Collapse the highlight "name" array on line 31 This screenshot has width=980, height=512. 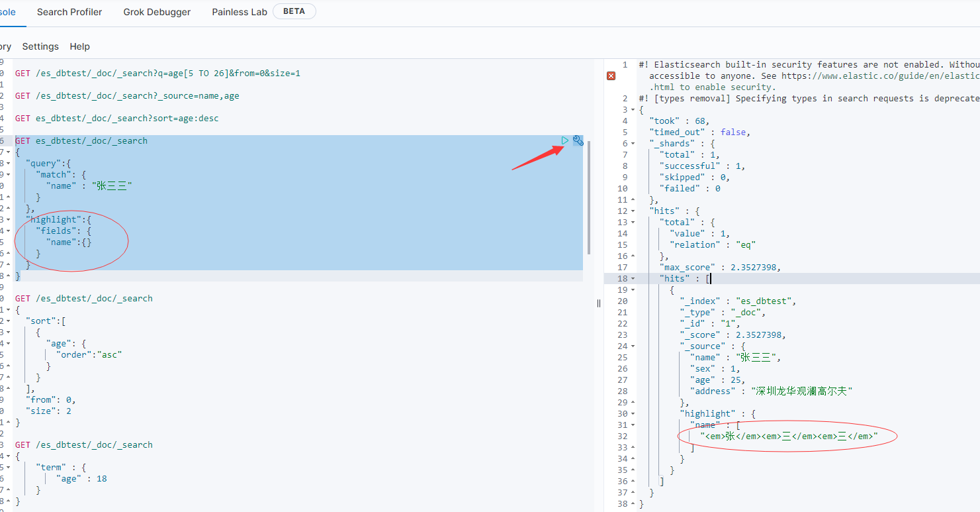pyautogui.click(x=633, y=425)
